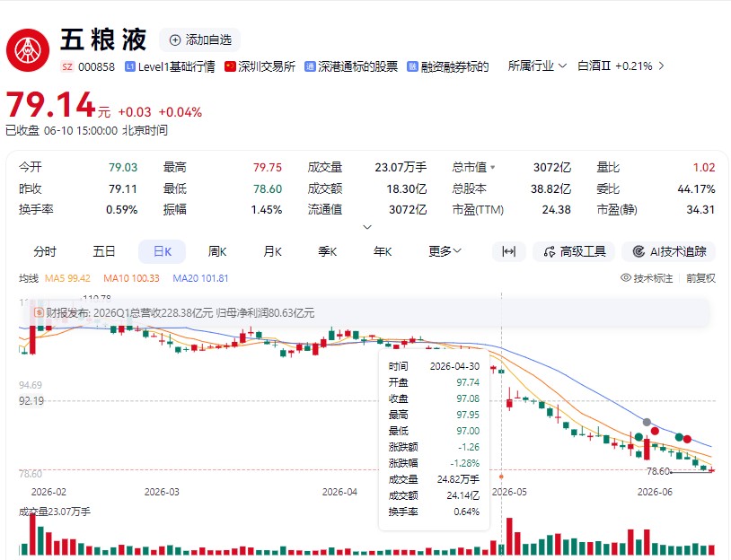Viewport: 731px width, 560px height.
Task: Click the 财报发布 announcement icon
Action: click(x=39, y=312)
